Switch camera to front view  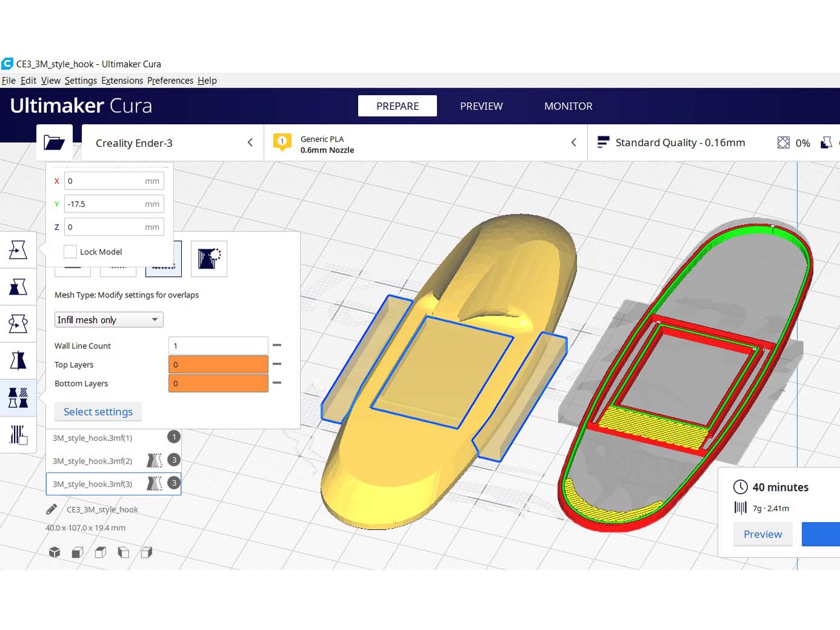click(x=78, y=552)
